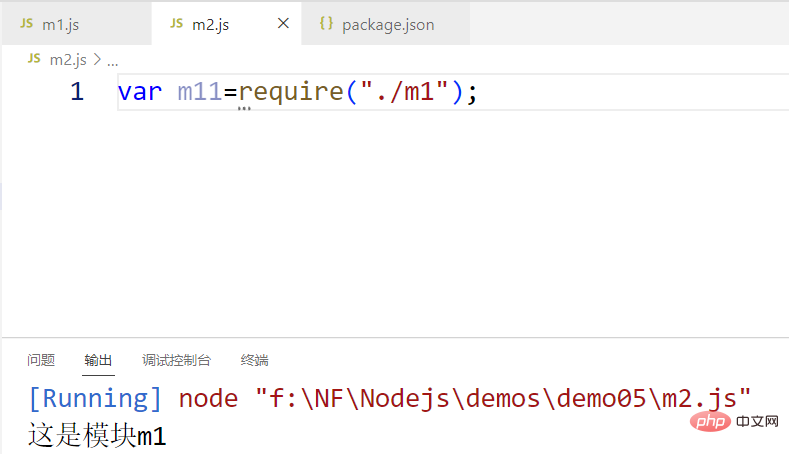Click the JS icon in the breadcrumb
The height and width of the screenshot is (454, 789).
pos(34,59)
